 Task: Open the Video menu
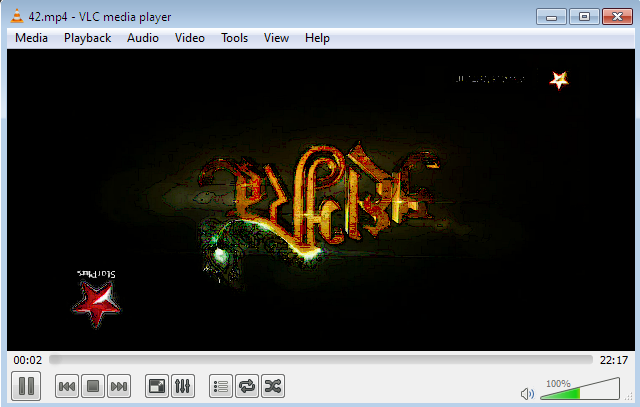point(190,38)
